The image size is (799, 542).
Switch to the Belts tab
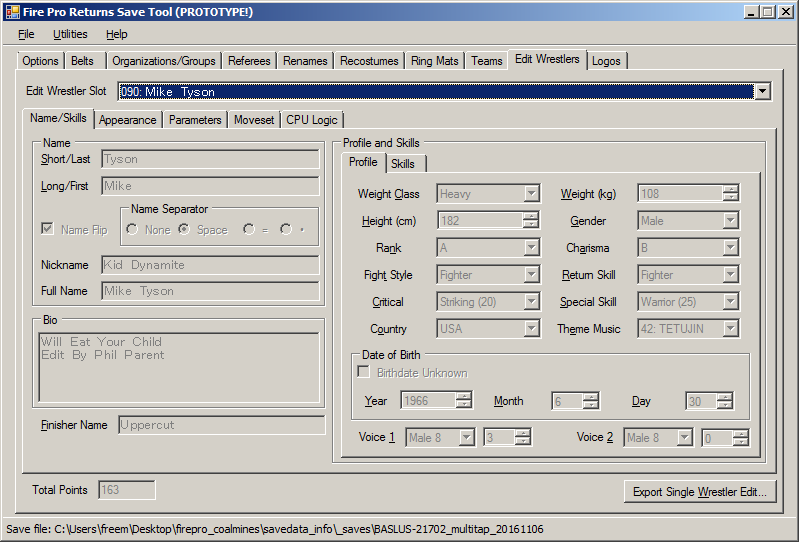point(83,61)
